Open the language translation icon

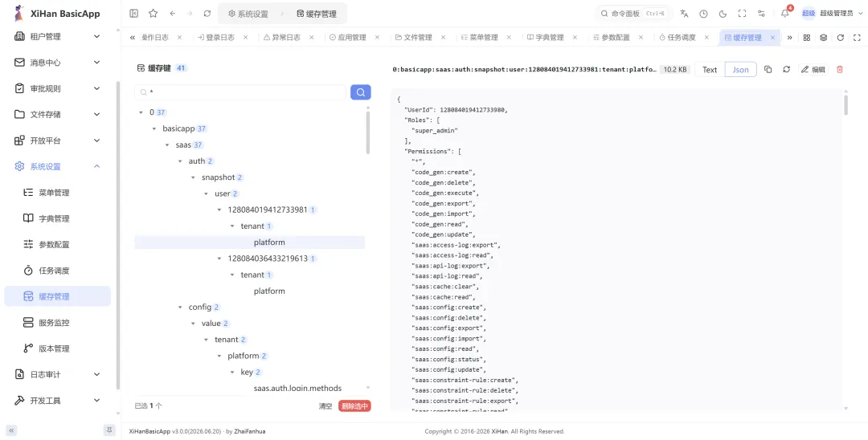tap(684, 14)
